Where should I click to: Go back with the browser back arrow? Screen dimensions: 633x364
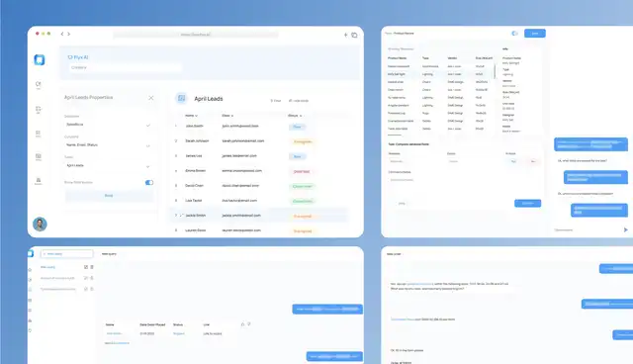pos(62,34)
